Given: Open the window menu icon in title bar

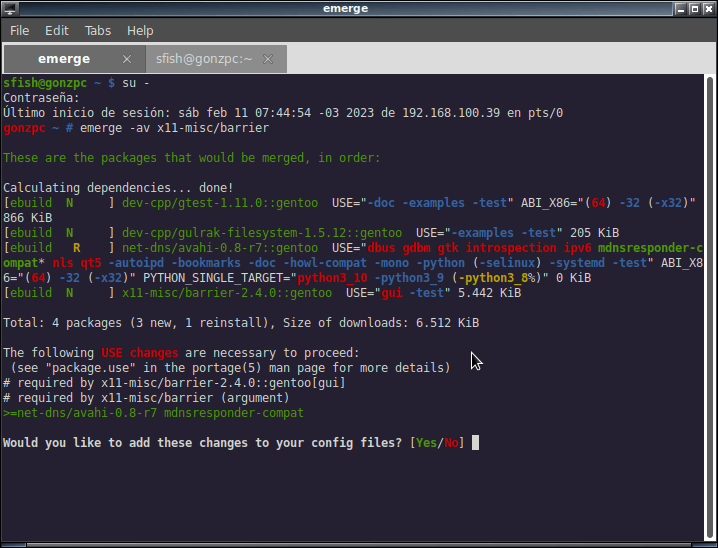Looking at the screenshot, I should [x=10, y=9].
